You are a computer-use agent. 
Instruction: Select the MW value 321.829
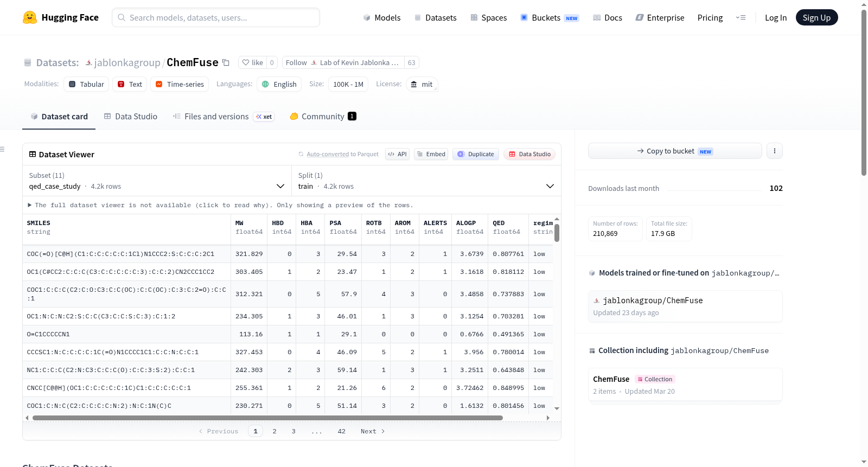[249, 254]
